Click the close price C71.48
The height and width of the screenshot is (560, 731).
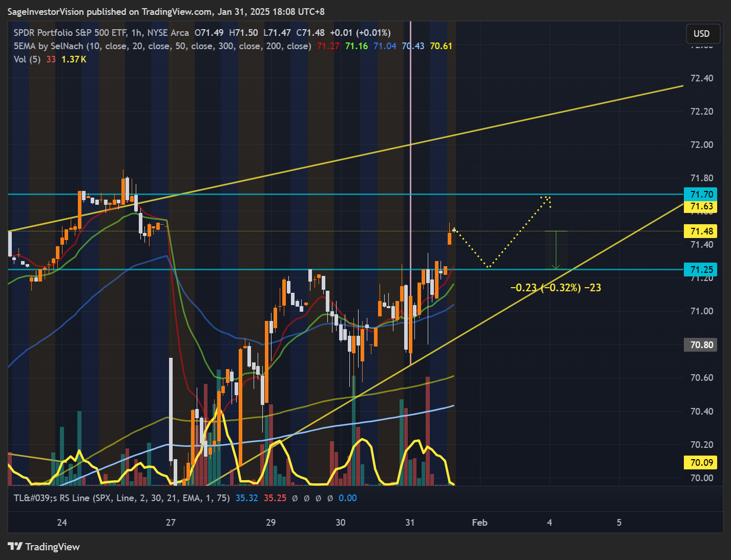click(310, 33)
